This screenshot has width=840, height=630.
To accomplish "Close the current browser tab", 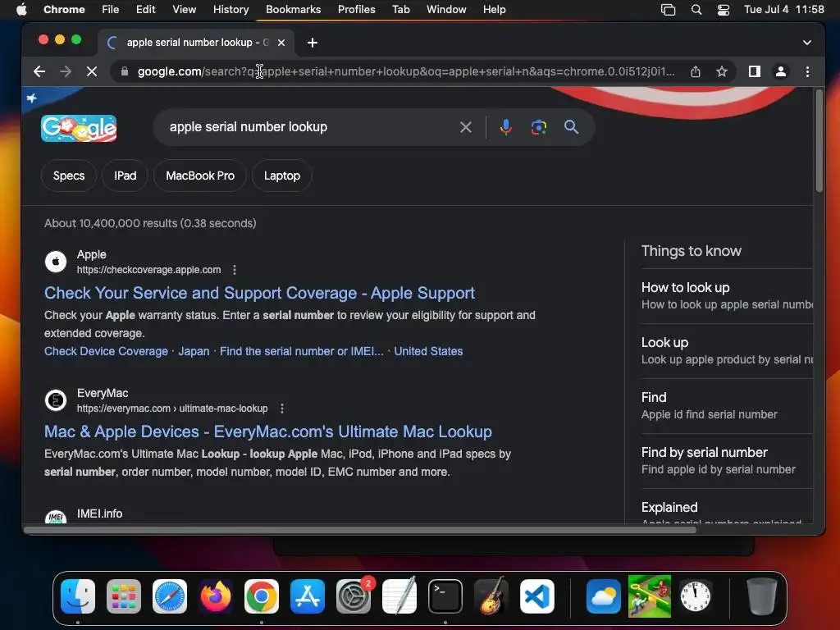I will pyautogui.click(x=281, y=43).
